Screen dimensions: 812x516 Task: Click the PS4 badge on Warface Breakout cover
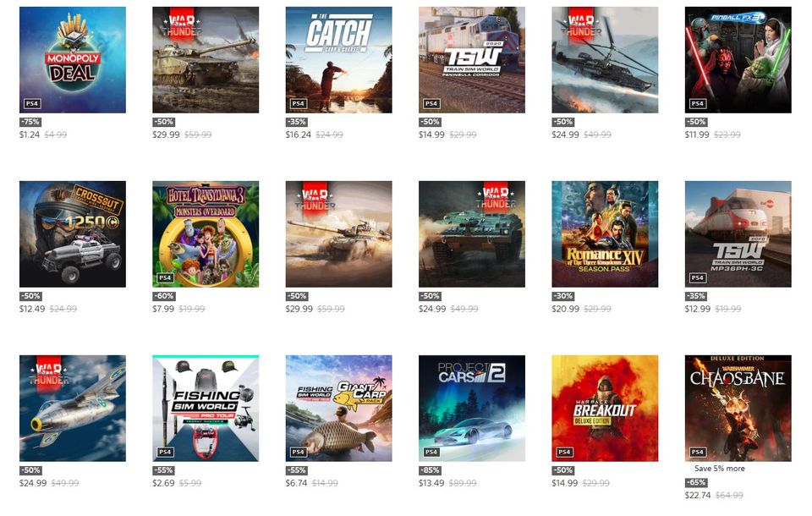pyautogui.click(x=564, y=452)
